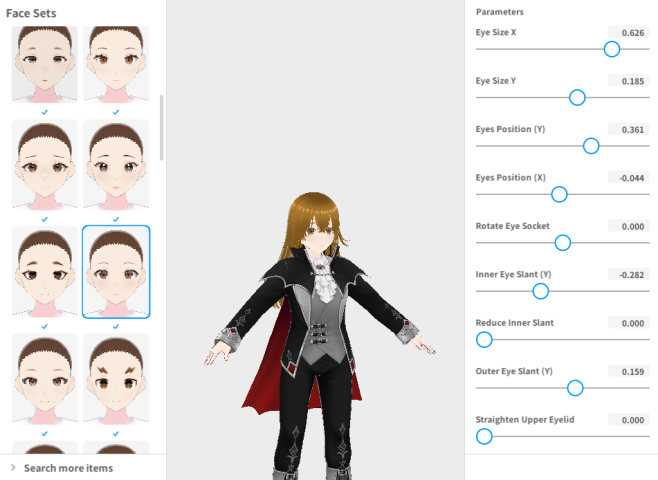Click checkmark under second row left face
This screenshot has height=480, width=658.
point(45,219)
